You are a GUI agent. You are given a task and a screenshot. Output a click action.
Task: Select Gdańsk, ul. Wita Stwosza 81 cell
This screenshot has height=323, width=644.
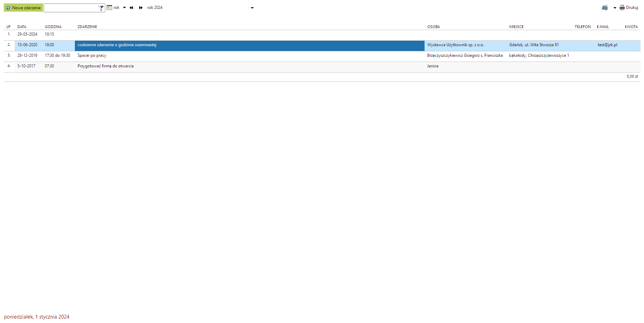click(534, 45)
